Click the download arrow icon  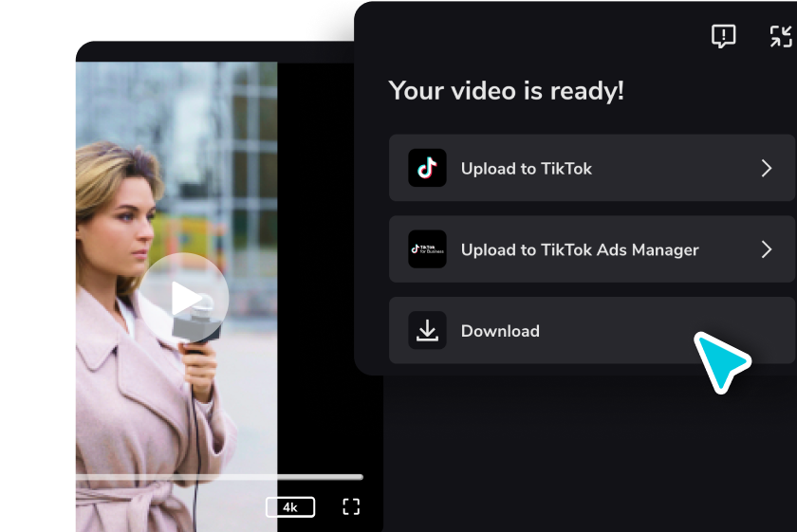pos(427,330)
